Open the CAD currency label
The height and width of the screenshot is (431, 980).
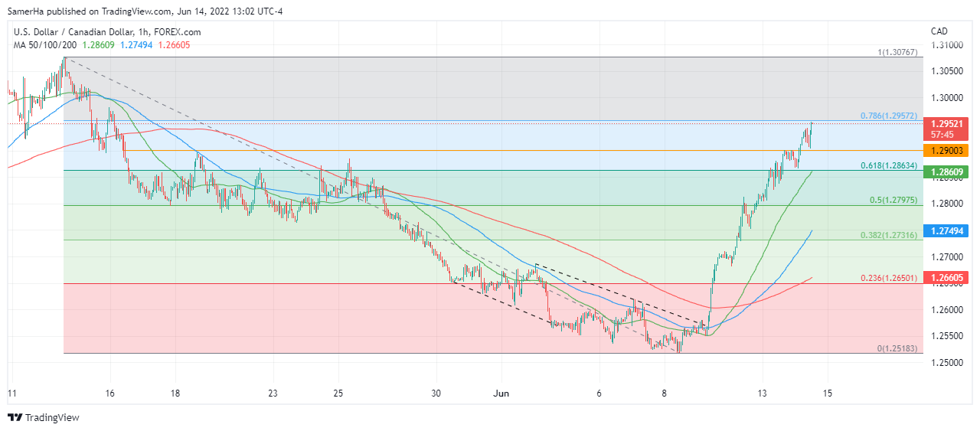939,31
